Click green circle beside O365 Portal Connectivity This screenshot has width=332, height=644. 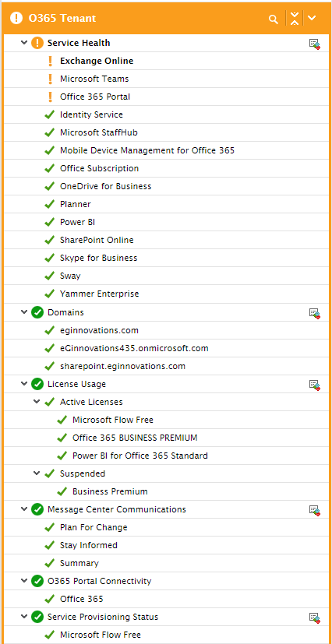37,581
